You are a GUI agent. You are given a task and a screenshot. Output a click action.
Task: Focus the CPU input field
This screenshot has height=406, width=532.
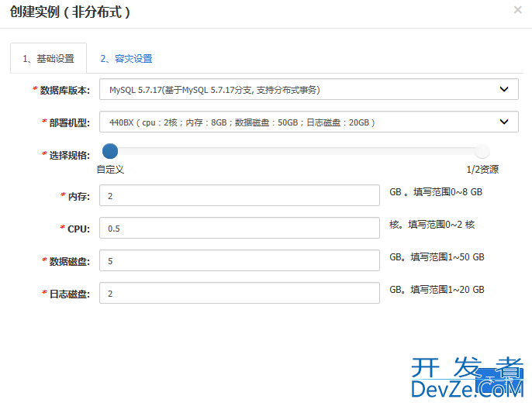tap(240, 228)
